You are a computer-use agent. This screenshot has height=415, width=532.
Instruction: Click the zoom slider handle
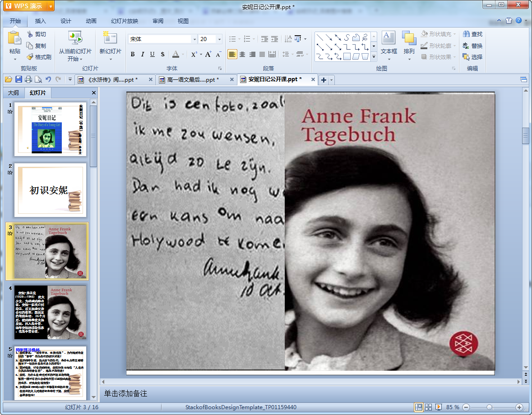point(489,407)
